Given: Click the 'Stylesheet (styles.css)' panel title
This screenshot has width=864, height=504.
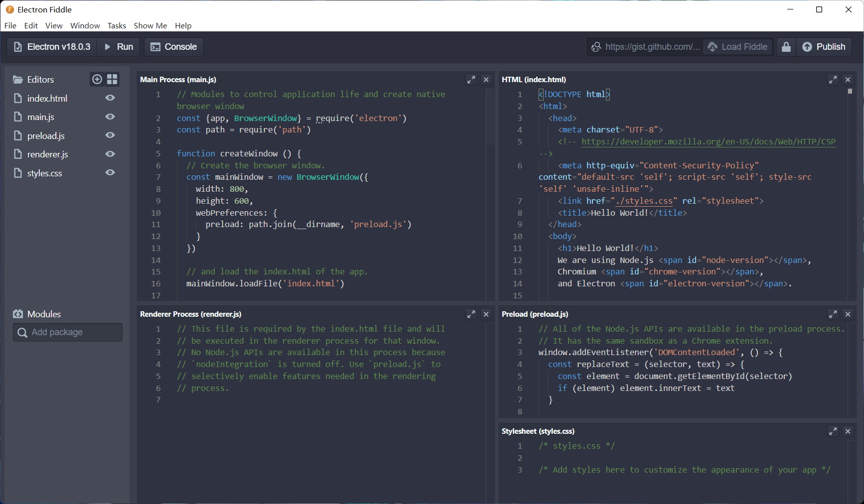Looking at the screenshot, I should (538, 431).
